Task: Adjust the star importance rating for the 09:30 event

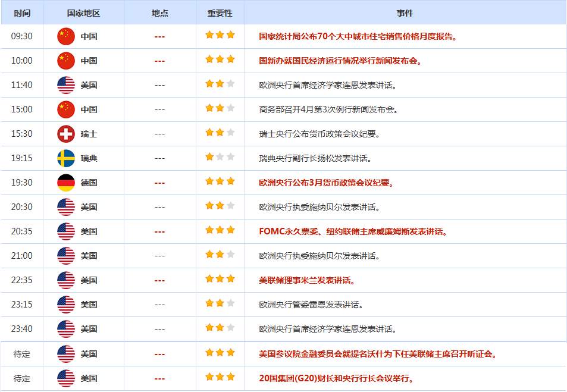Action: click(219, 35)
